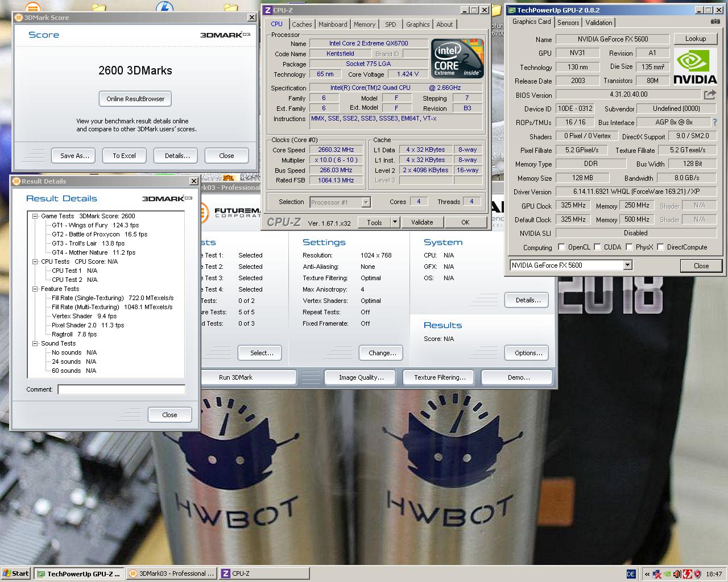728x582 pixels.
Task: Toggle the CUDA checkbox in GPU-Z
Action: coord(597,247)
